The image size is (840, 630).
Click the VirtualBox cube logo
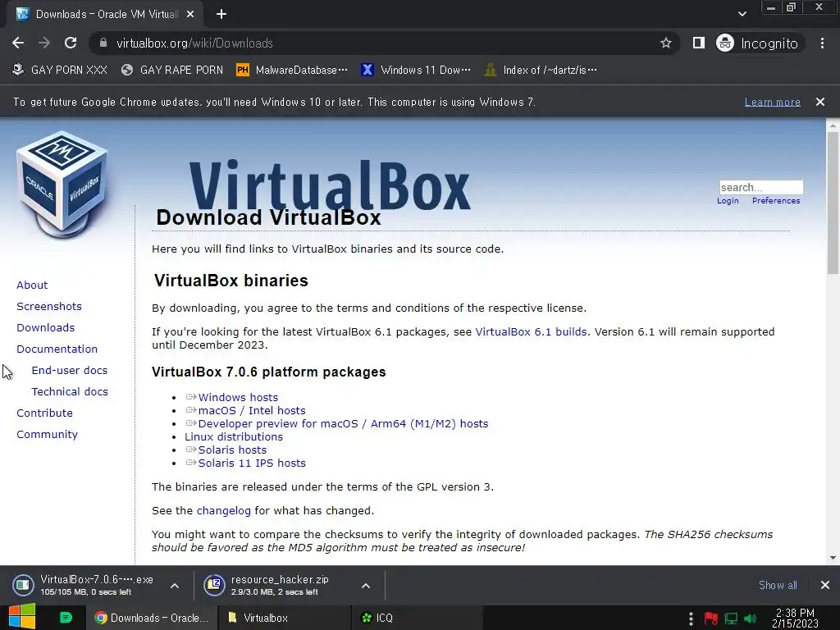point(62,184)
